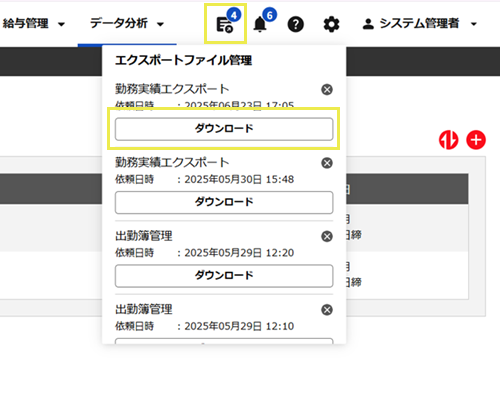
Task: Open the export file management icon
Action: click(225, 24)
